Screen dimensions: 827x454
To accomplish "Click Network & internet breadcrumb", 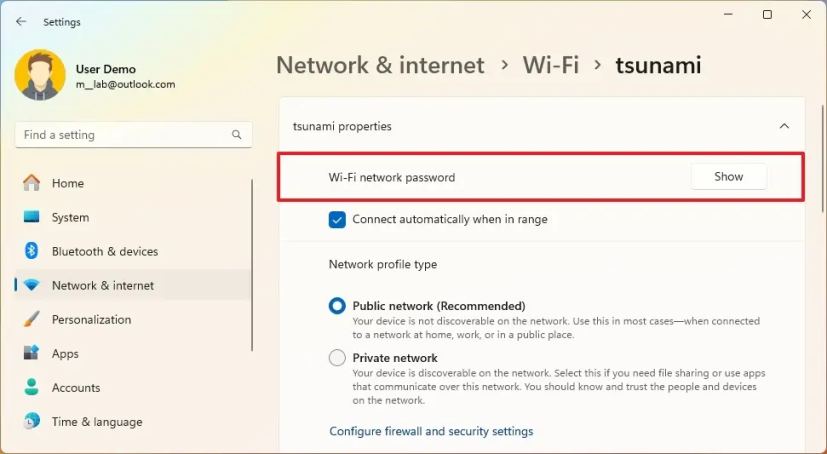I will pyautogui.click(x=380, y=65).
